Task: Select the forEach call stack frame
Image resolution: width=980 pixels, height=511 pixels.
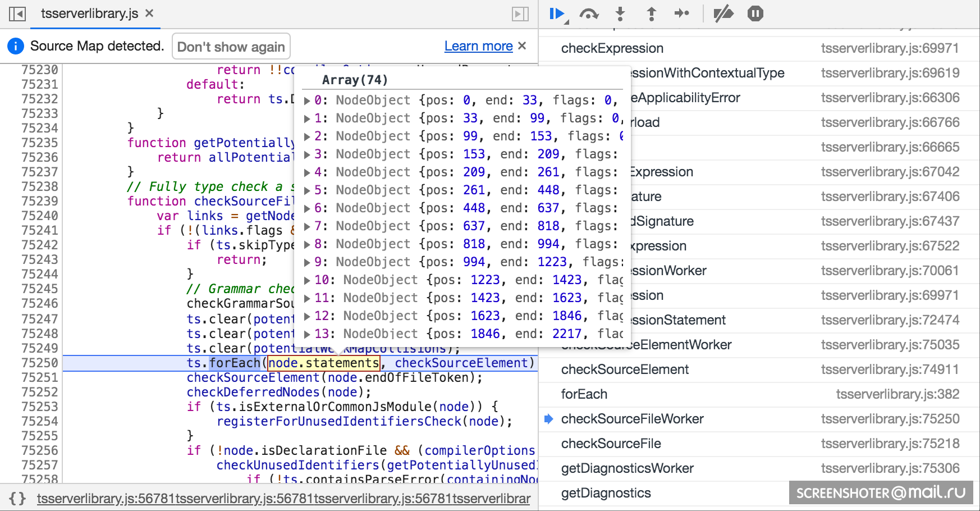Action: click(584, 394)
